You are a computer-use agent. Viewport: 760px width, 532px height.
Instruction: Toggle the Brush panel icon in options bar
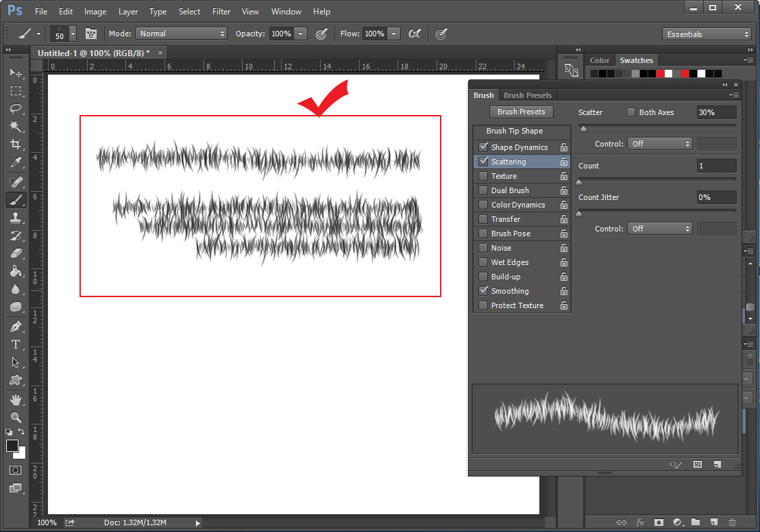pos(91,34)
